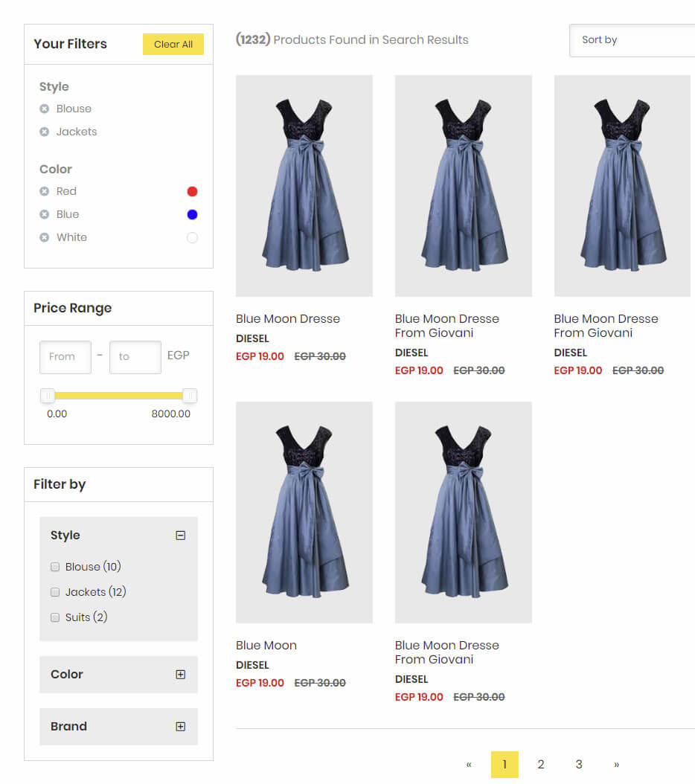Remove the White color filter
Screen dimensions: 695x784
coord(45,237)
